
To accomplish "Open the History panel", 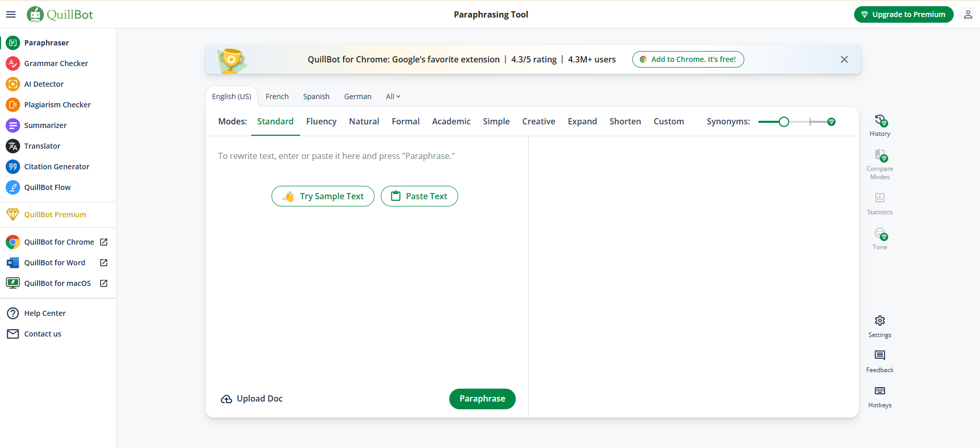I will (x=880, y=125).
